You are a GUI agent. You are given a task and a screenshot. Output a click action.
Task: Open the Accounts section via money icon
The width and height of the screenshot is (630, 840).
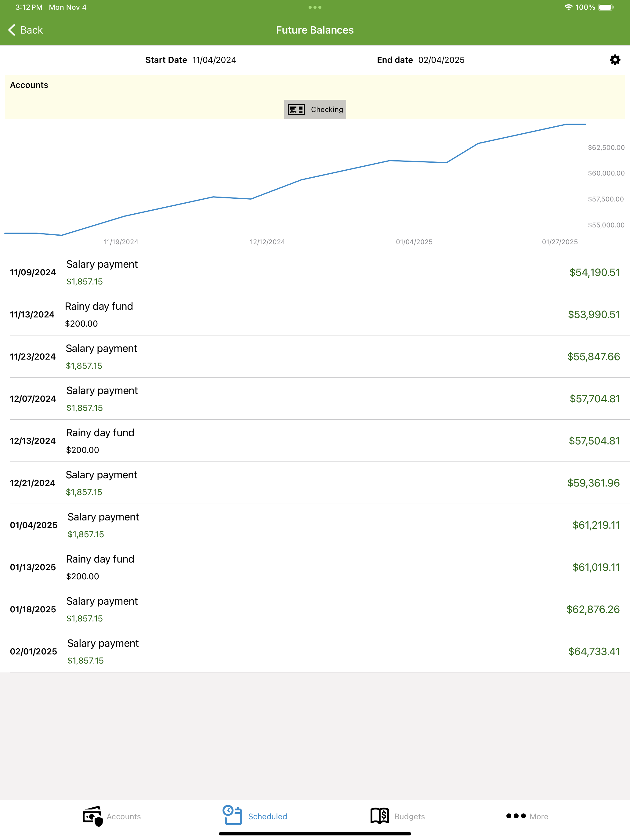pyautogui.click(x=92, y=816)
